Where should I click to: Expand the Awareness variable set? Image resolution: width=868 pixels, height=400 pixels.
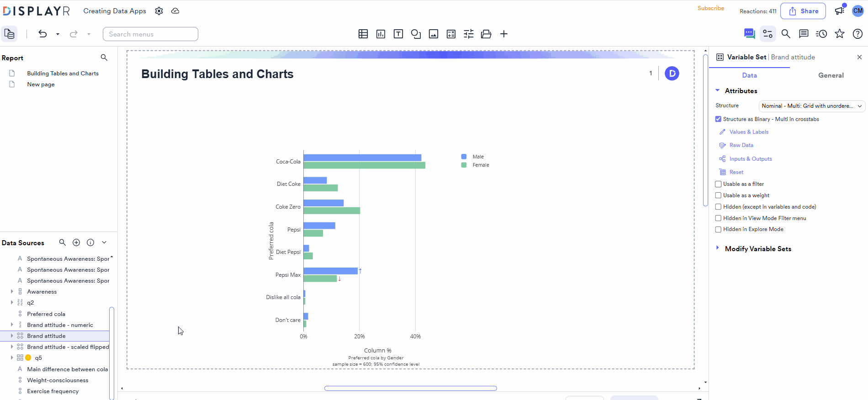[x=12, y=291]
